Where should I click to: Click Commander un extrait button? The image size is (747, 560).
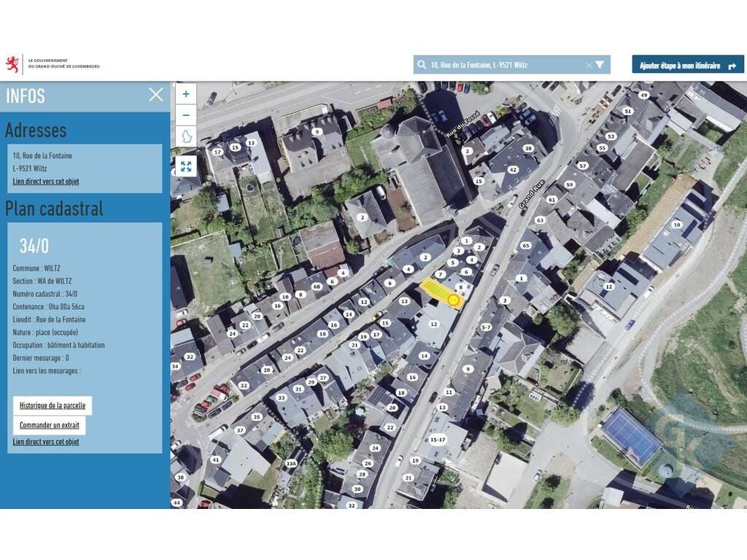coord(49,425)
